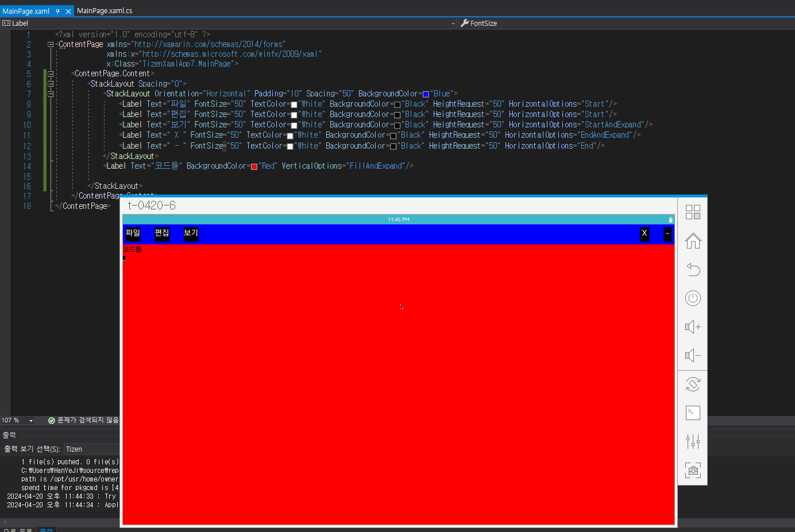Close the MainPage.xaml tab

pyautogui.click(x=68, y=11)
